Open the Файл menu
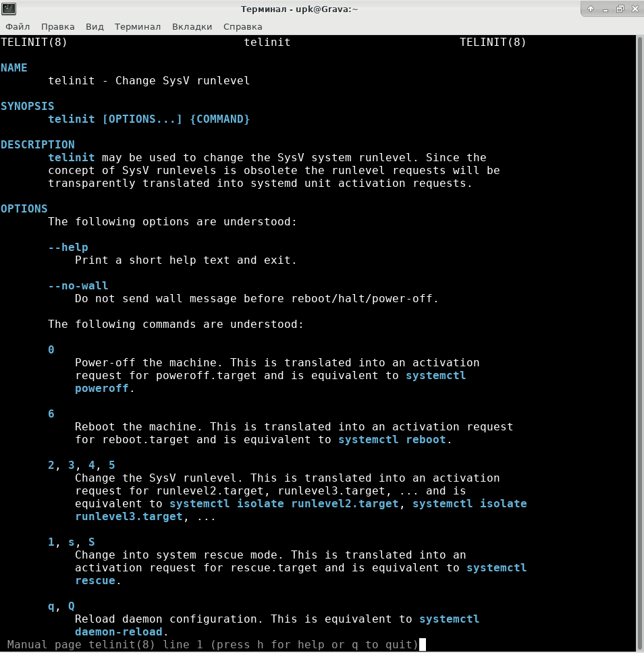644x653 pixels. pos(18,27)
